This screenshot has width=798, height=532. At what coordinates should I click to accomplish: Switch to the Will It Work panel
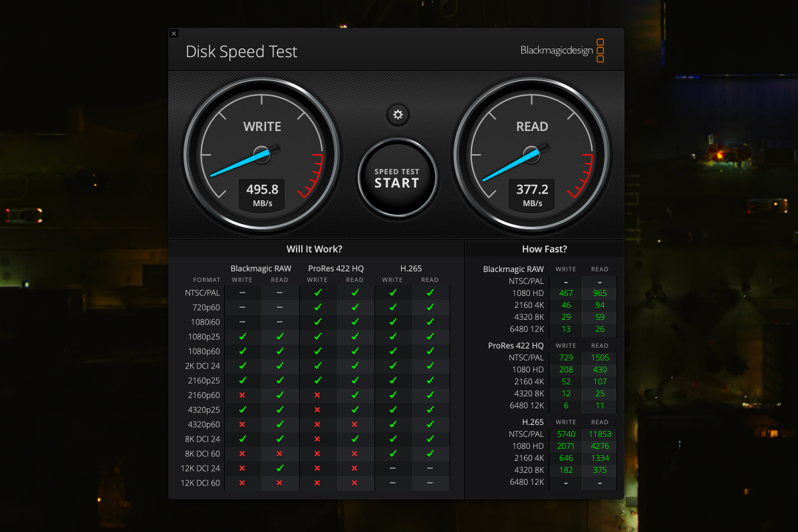[314, 248]
